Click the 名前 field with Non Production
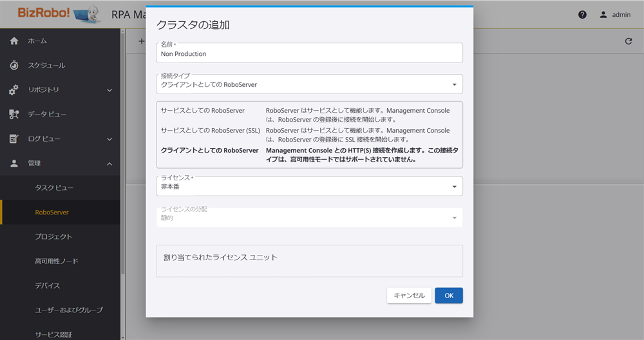This screenshot has width=644, height=340. [309, 53]
